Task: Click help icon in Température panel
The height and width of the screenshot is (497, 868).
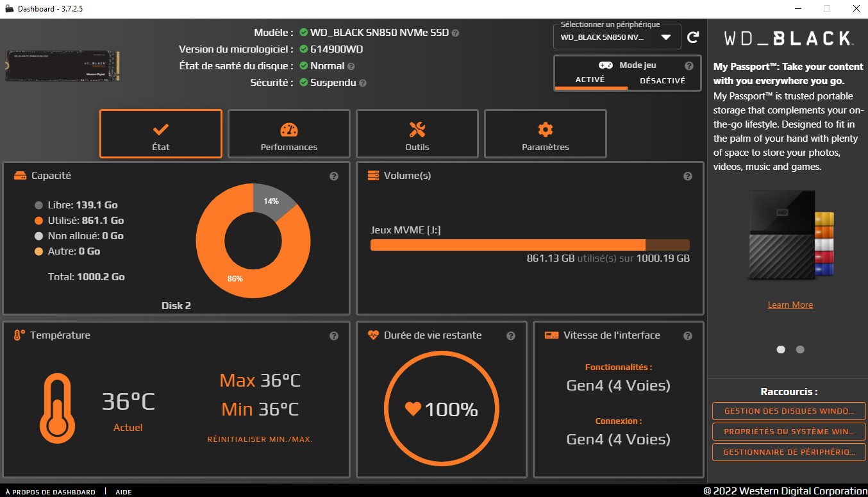Action: [x=334, y=336]
